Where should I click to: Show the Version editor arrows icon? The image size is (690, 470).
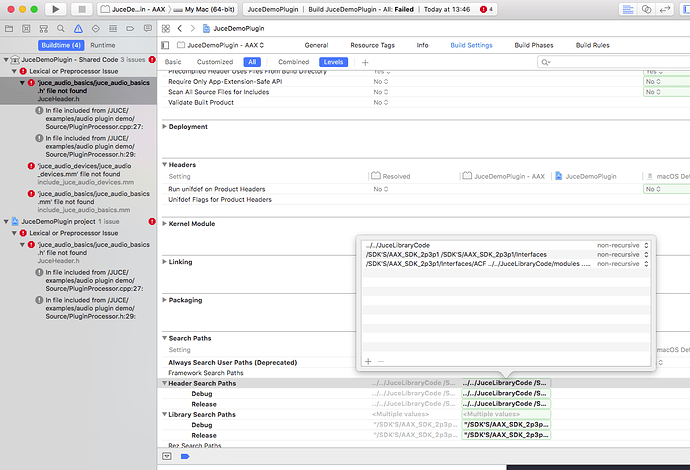tap(664, 9)
